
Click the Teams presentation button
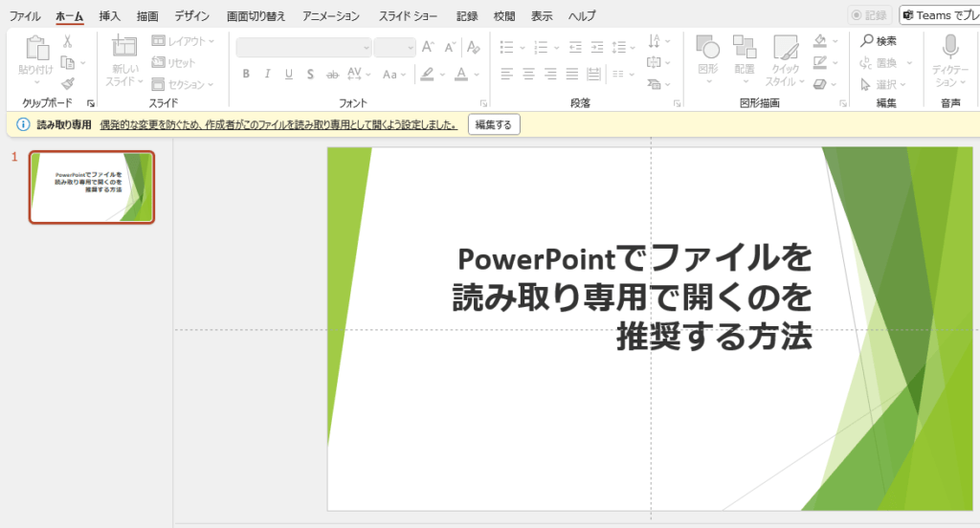[x=940, y=15]
